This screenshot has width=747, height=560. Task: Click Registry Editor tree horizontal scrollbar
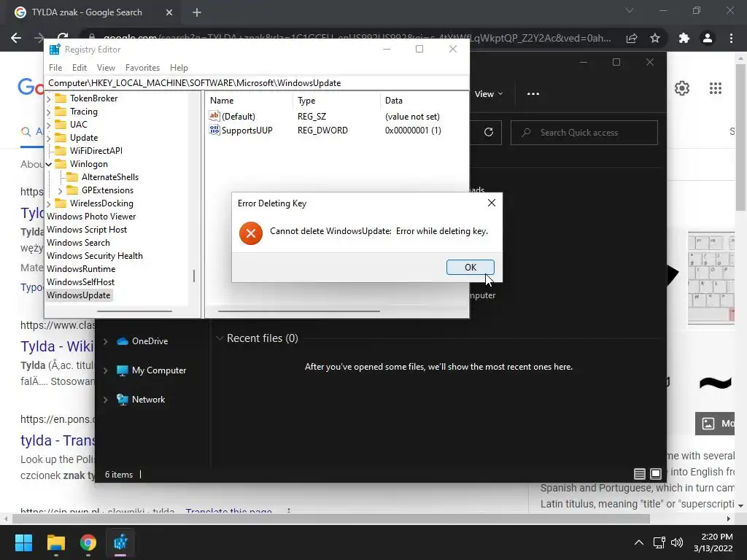pos(134,311)
